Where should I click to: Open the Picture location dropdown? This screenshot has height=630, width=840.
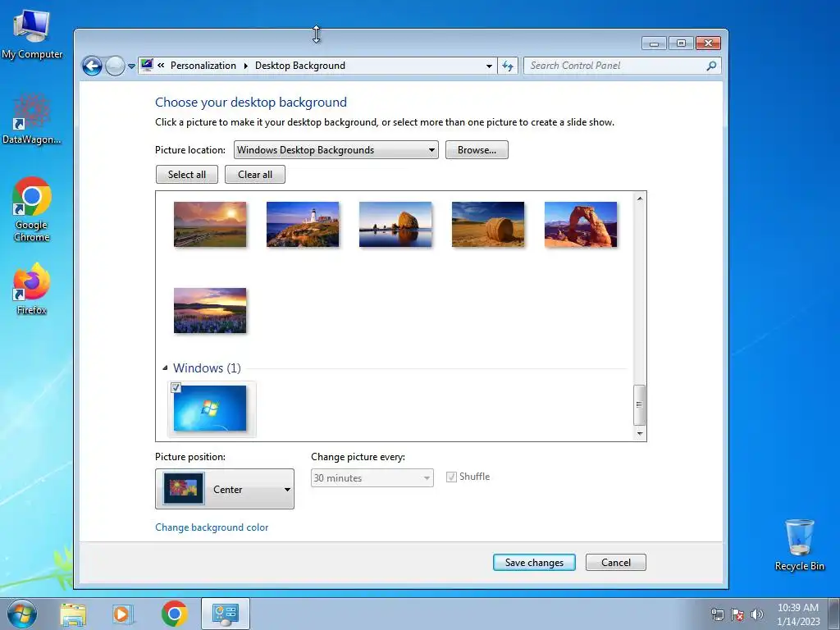(x=336, y=150)
